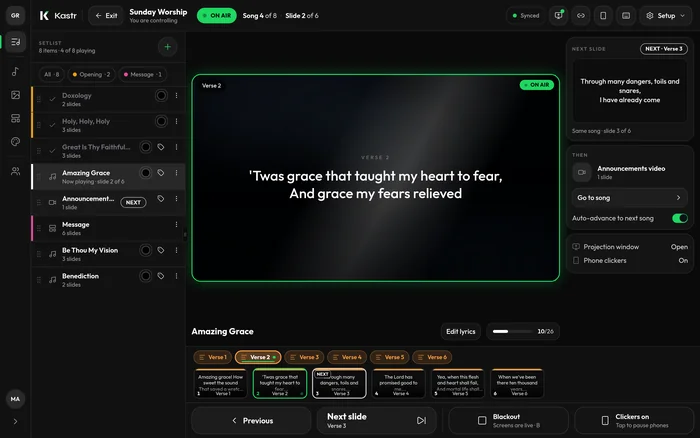Screen dimensions: 700x438
Task: Open the songs music note sidebar icon
Action: click(16, 71)
